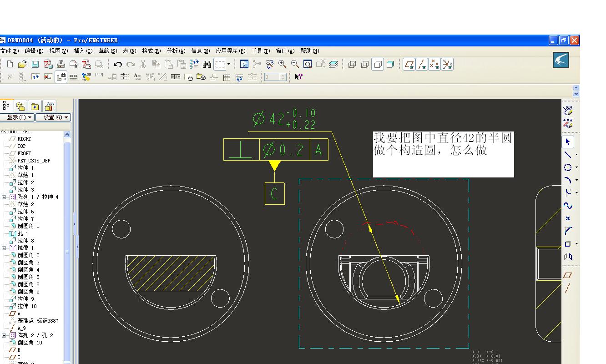Select the Circle sketch tool
Screen dimensions: 606x364
567,167
